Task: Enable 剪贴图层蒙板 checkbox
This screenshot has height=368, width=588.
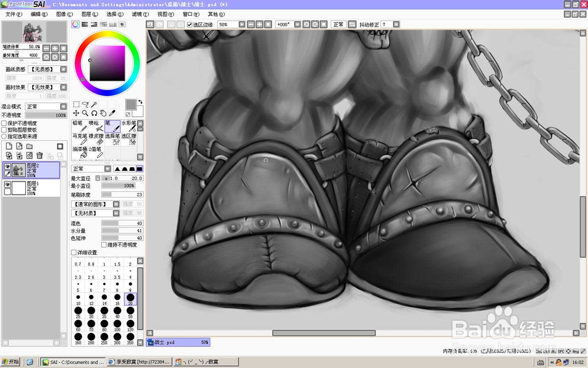Action: [4, 130]
